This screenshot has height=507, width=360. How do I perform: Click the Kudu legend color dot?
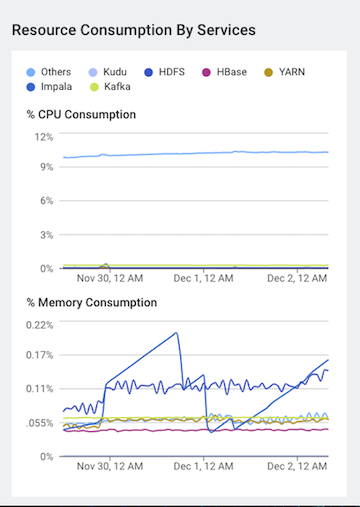(93, 72)
